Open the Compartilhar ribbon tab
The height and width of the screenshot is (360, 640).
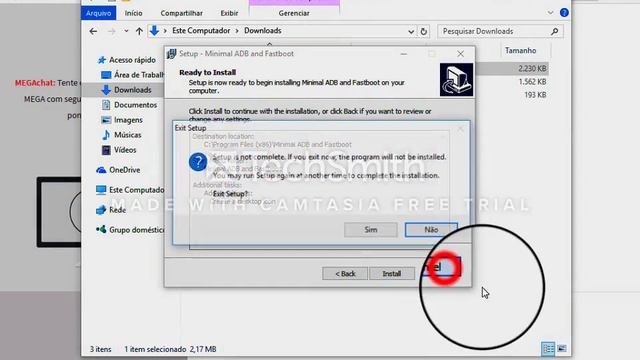pos(182,13)
